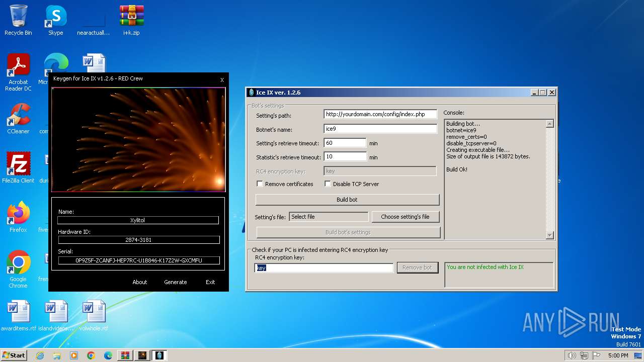The width and height of the screenshot is (644, 362).
Task: Select the nearactuall desktop item
Action: pyautogui.click(x=94, y=20)
